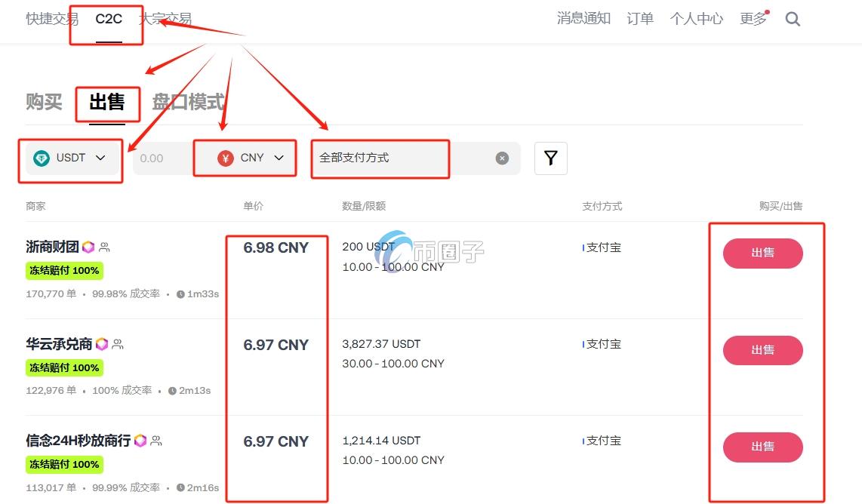Open advanced filters via funnel icon
Screen dimensions: 862x504
[551, 158]
